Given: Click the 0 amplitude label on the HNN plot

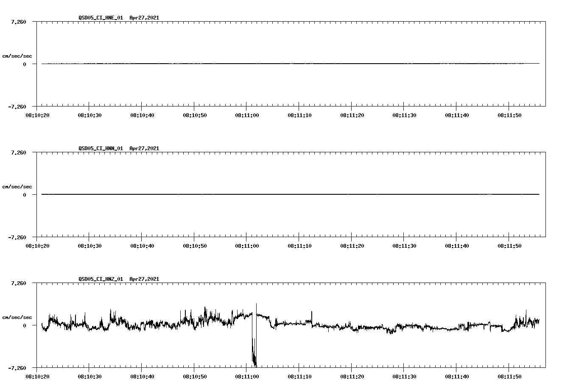Looking at the screenshot, I should [x=25, y=194].
